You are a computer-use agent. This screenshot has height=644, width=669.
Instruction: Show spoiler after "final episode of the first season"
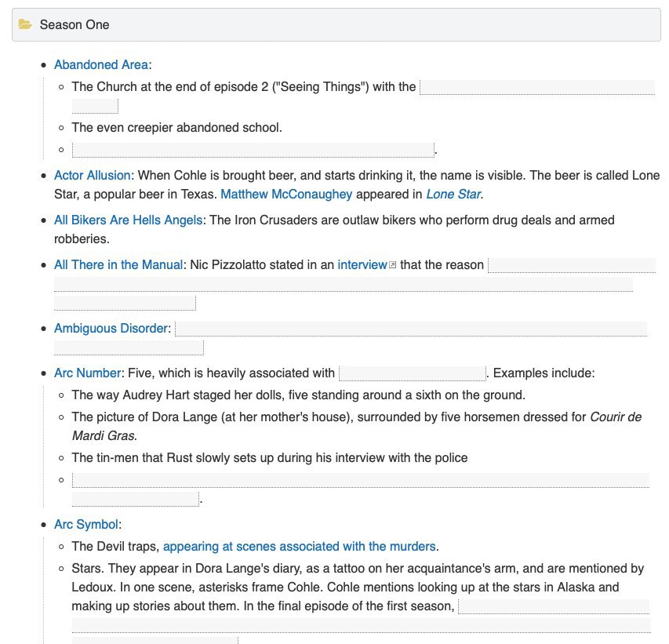point(553,606)
